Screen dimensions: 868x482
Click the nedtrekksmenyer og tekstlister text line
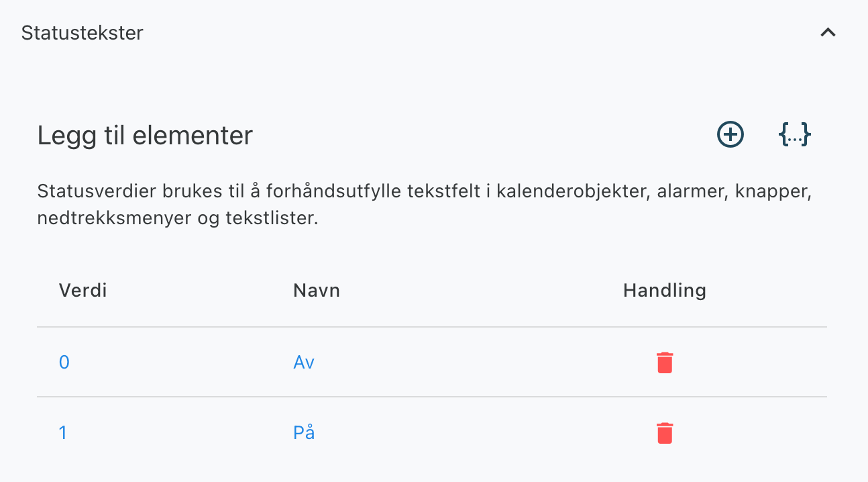[178, 219]
